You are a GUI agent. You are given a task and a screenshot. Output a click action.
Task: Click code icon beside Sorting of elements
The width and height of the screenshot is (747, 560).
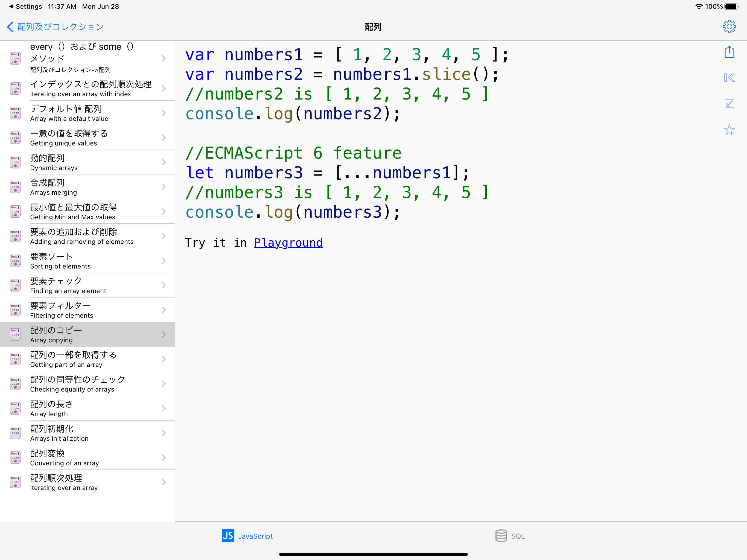(16, 261)
